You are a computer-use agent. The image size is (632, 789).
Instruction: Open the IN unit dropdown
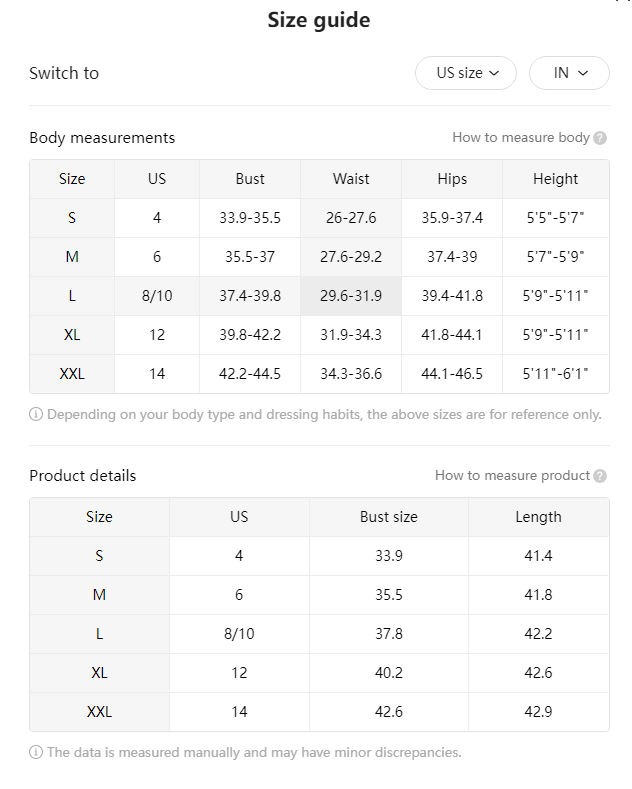coord(569,73)
